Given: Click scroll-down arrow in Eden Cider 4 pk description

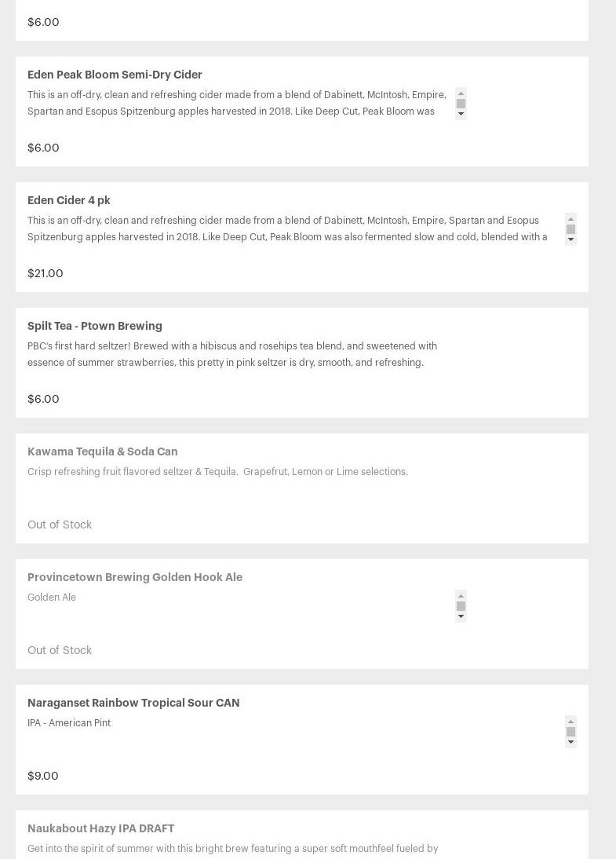Looking at the screenshot, I should tap(570, 239).
